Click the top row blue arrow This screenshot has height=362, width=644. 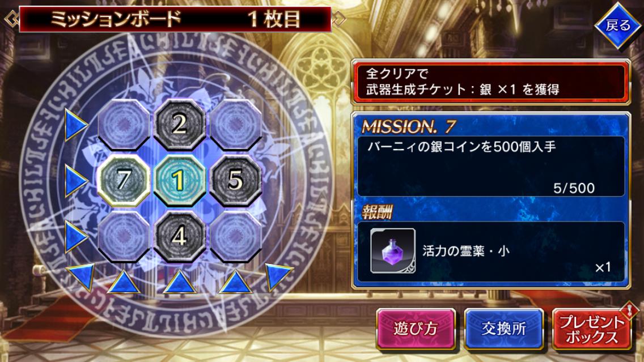pyautogui.click(x=75, y=125)
